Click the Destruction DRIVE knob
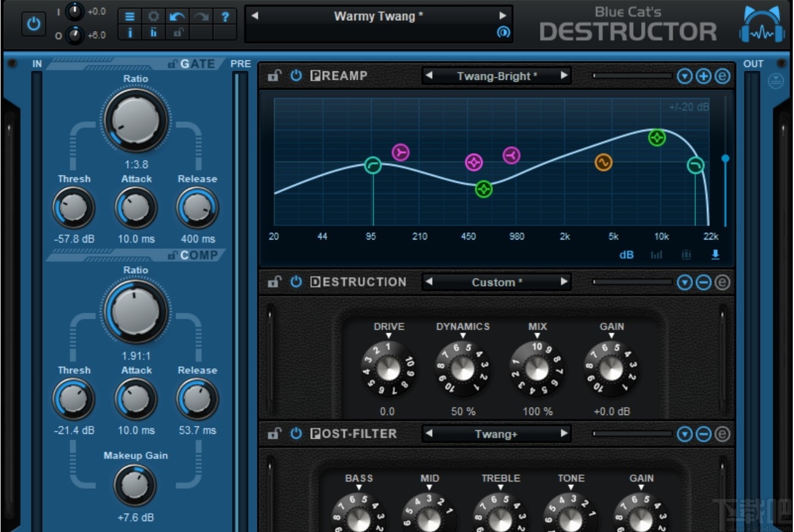This screenshot has height=532, width=794. coord(388,367)
